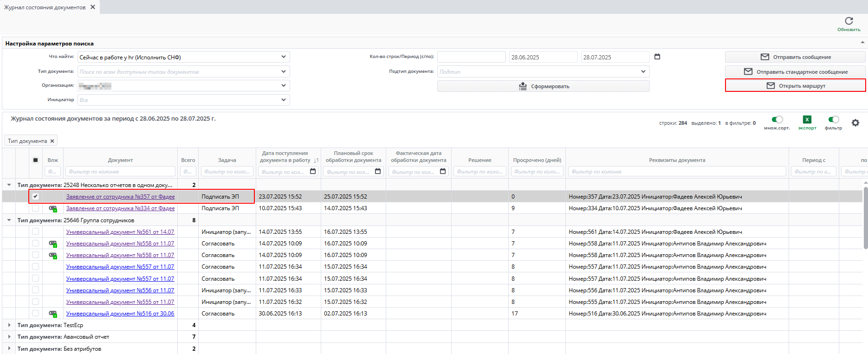Image resolution: width=868 pixels, height=354 pixels.
Task: Click calendar icon in Дата поступления filter
Action: tap(313, 171)
